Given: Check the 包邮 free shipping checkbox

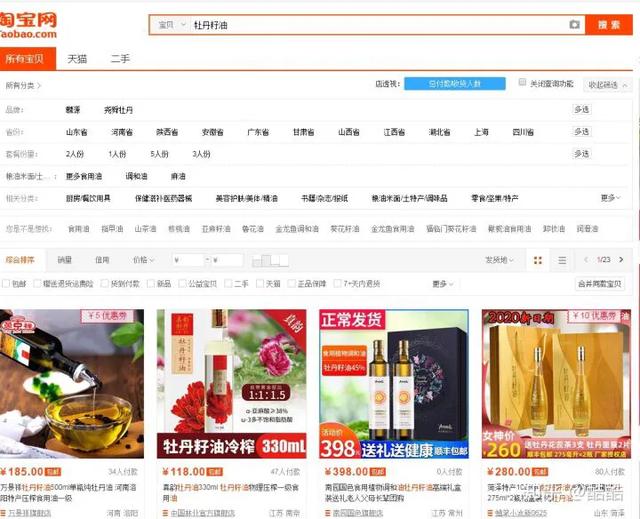Looking at the screenshot, I should [x=8, y=284].
